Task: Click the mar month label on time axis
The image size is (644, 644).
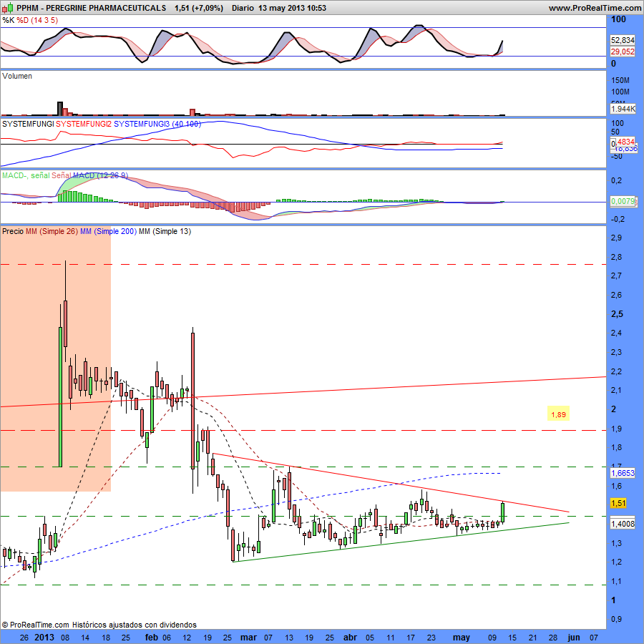Action: click(248, 638)
